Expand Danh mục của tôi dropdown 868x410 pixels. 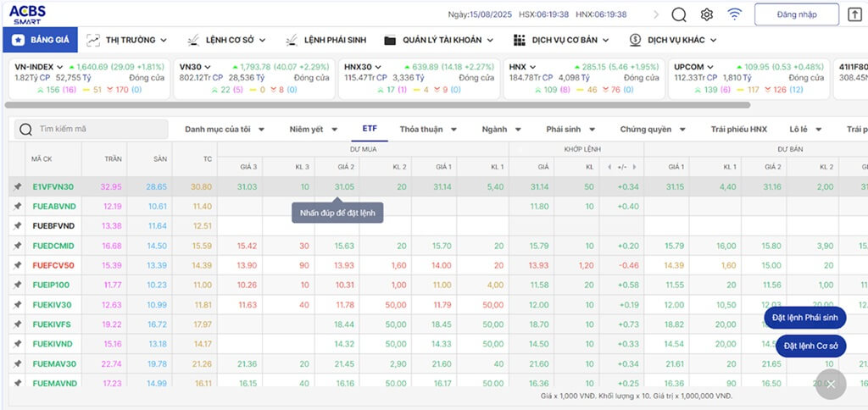[x=225, y=129]
